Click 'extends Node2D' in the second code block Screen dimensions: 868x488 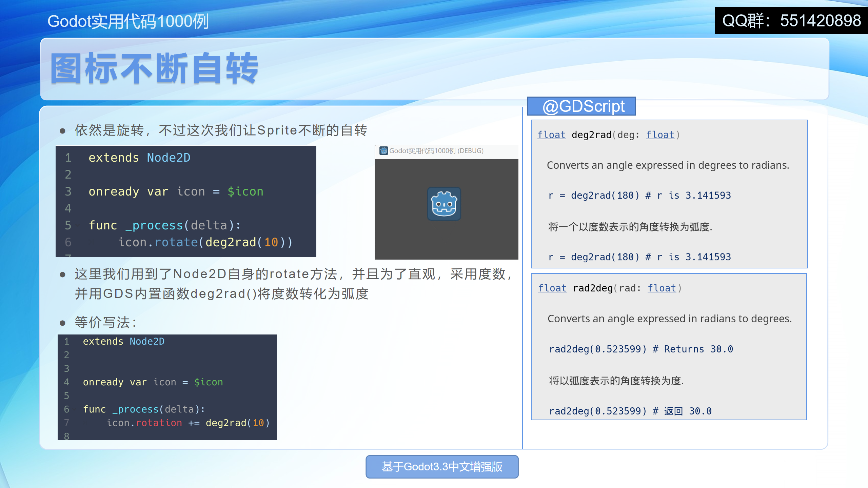tap(124, 341)
